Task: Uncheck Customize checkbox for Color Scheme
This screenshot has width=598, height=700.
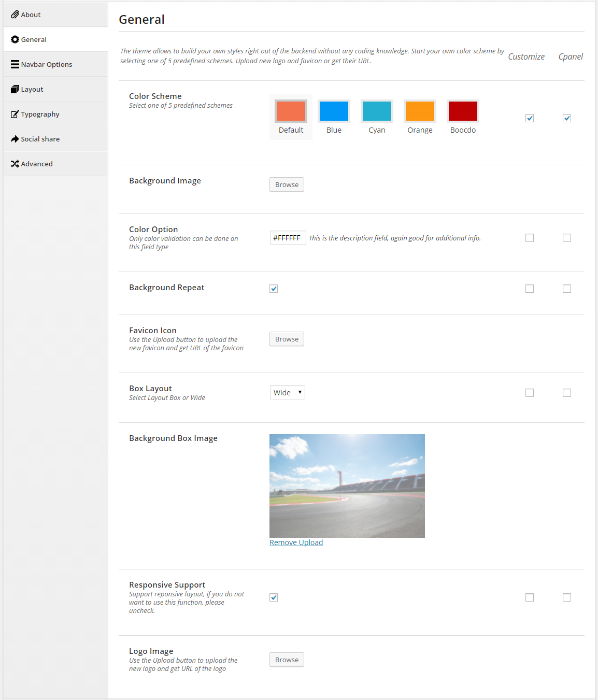Action: 530,118
